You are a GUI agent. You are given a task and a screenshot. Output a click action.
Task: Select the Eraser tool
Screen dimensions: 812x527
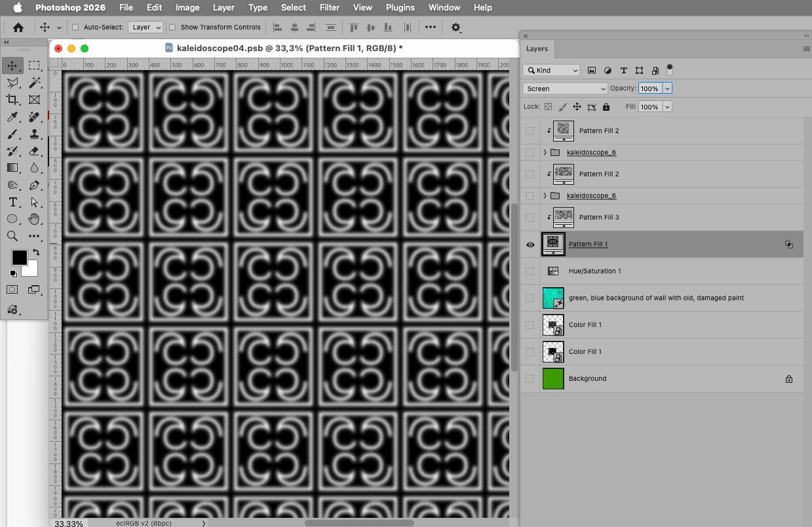pyautogui.click(x=34, y=151)
